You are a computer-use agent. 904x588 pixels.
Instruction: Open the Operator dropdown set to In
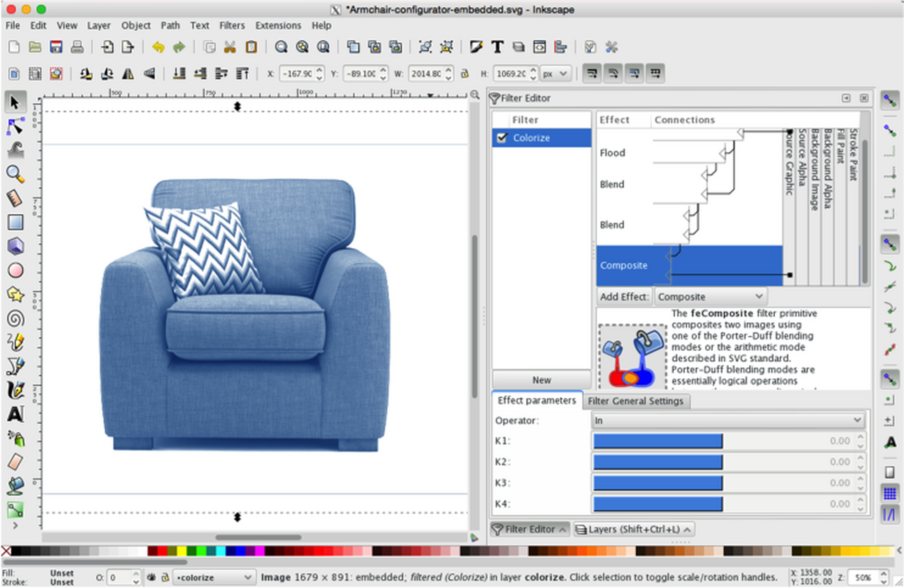(728, 420)
